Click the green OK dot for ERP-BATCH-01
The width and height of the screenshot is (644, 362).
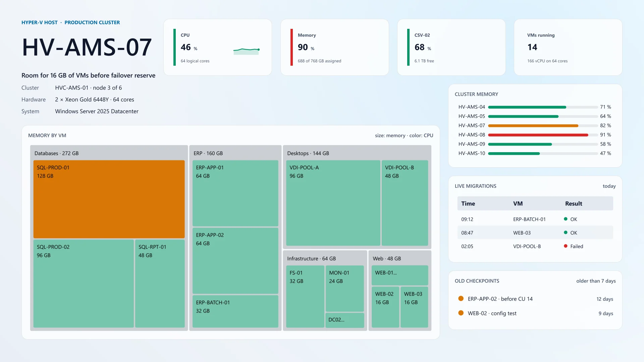pos(566,219)
